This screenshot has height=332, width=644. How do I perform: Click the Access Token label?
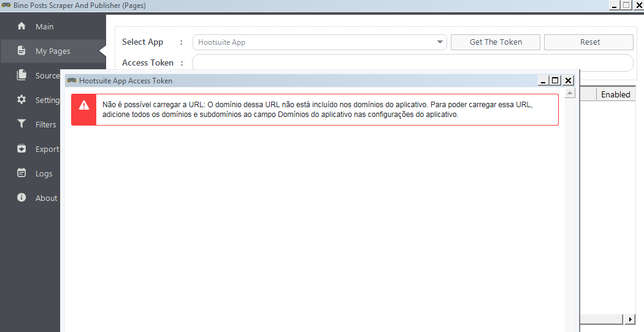click(x=148, y=63)
